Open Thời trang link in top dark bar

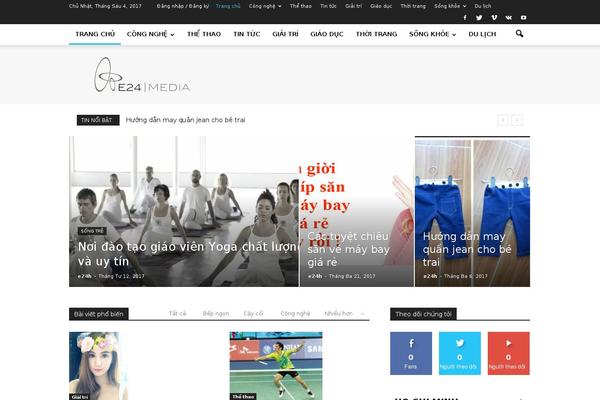click(413, 6)
